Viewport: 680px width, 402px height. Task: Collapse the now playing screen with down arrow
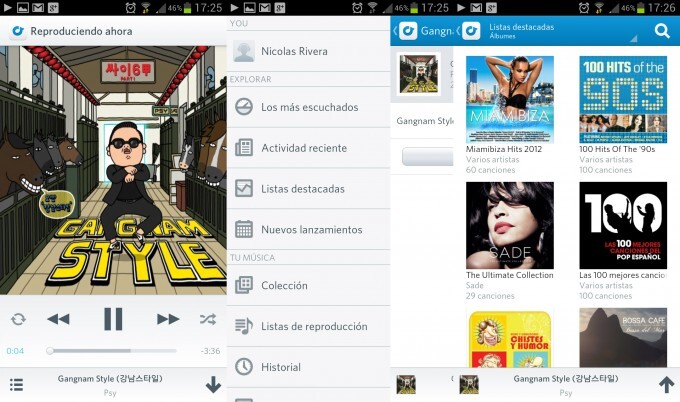pos(213,384)
